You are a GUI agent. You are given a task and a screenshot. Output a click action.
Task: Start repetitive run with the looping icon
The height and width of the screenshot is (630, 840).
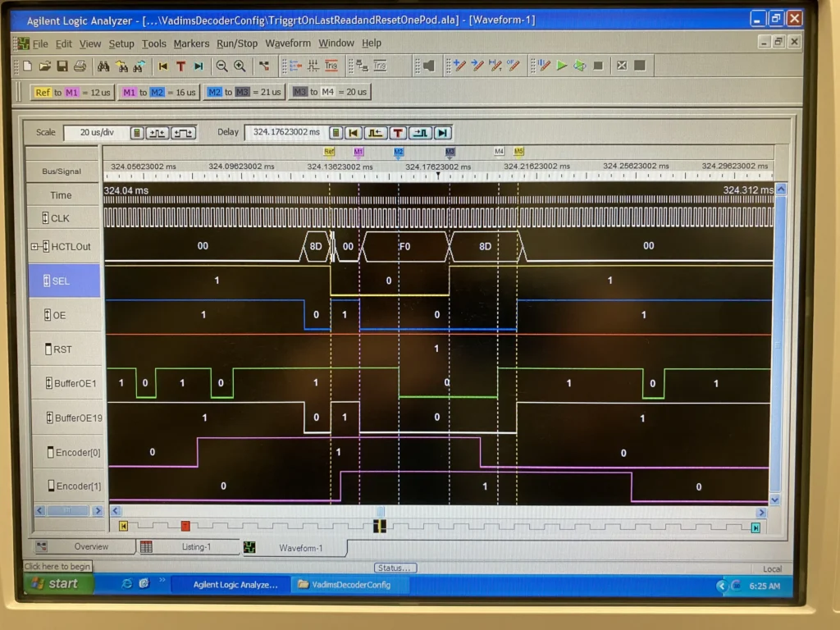point(580,66)
